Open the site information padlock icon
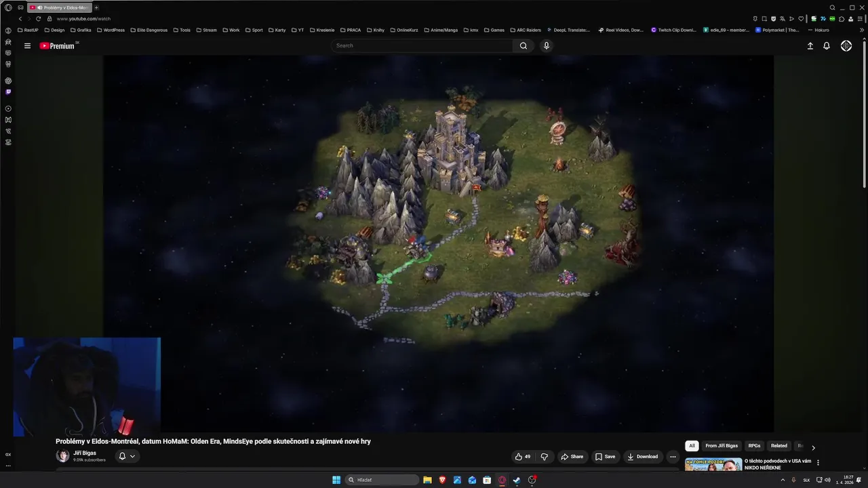This screenshot has height=488, width=868. pyautogui.click(x=50, y=18)
